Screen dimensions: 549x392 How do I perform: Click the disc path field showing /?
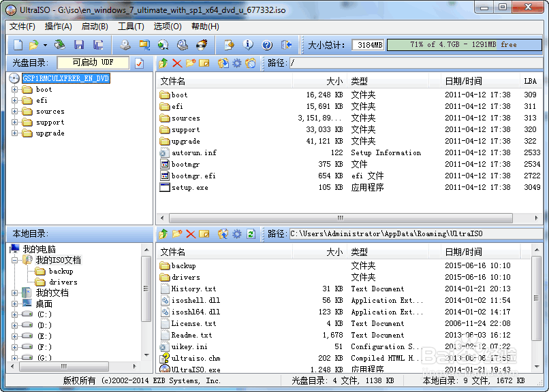[416, 63]
